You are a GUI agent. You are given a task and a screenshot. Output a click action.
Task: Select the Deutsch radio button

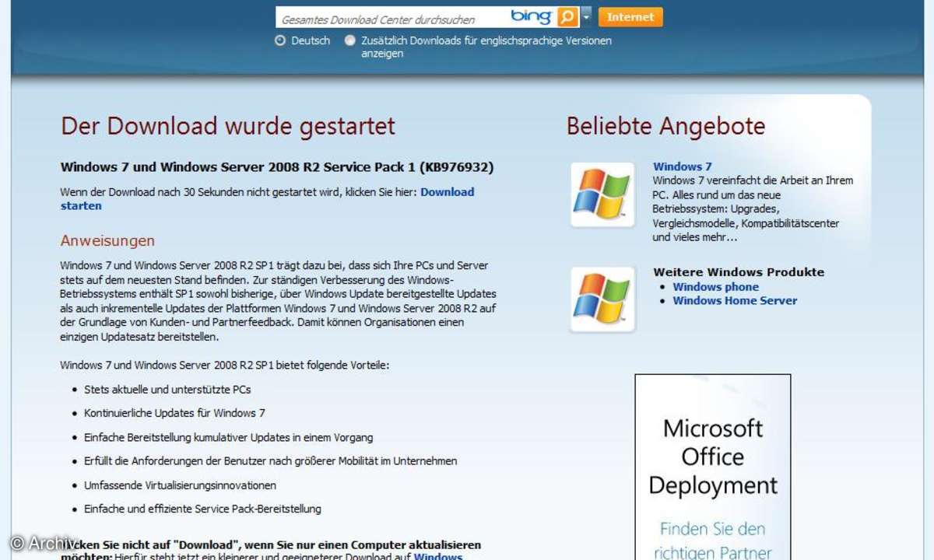coord(280,40)
